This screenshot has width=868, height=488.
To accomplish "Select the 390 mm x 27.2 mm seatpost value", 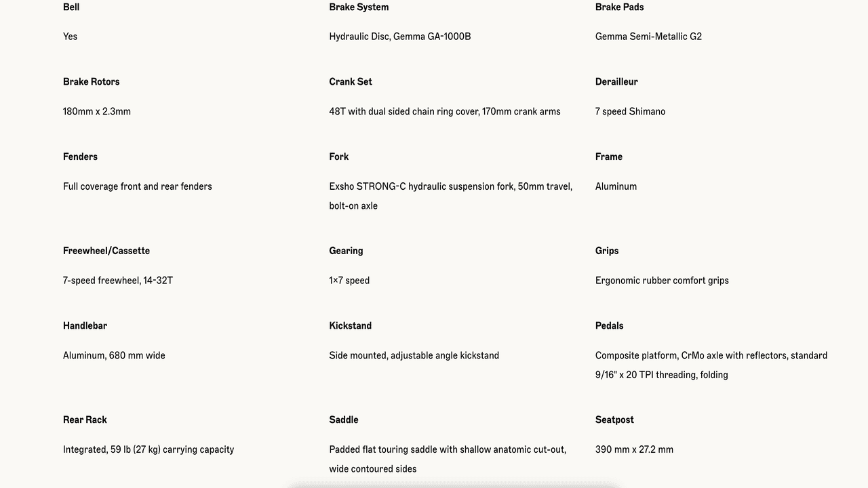I will point(634,450).
